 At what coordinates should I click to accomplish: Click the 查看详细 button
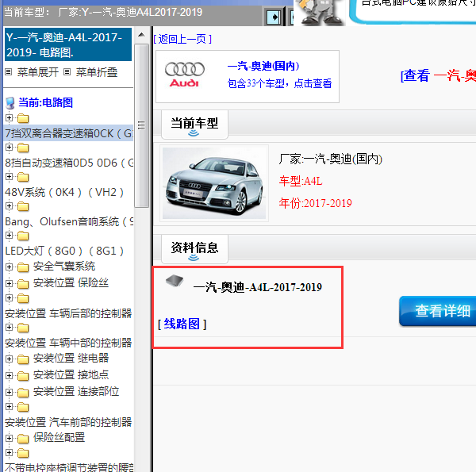click(437, 311)
